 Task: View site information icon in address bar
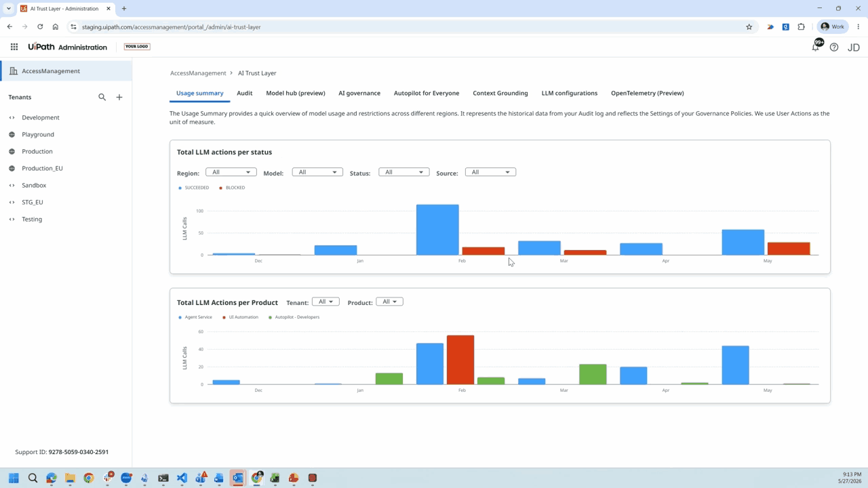[73, 27]
